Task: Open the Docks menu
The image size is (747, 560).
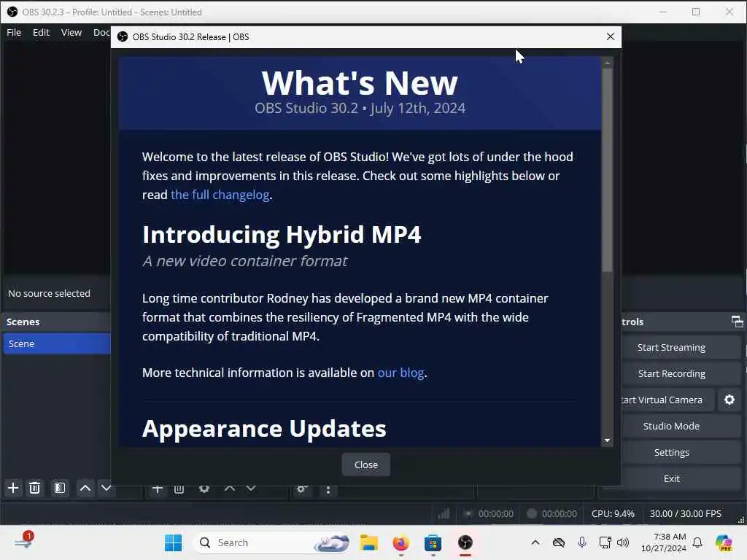Action: 101,32
